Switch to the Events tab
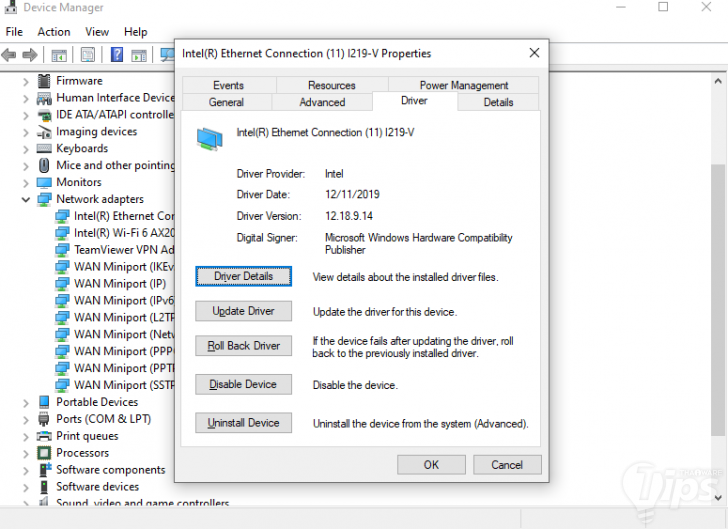 [x=228, y=85]
